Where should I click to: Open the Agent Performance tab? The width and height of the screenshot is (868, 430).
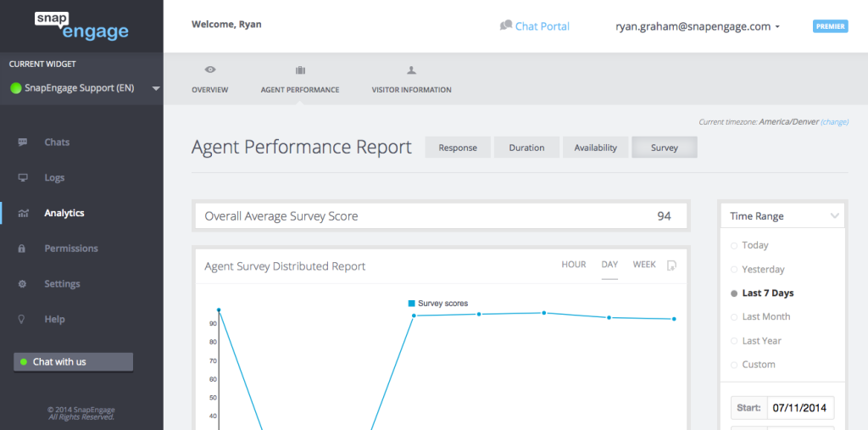click(x=300, y=80)
